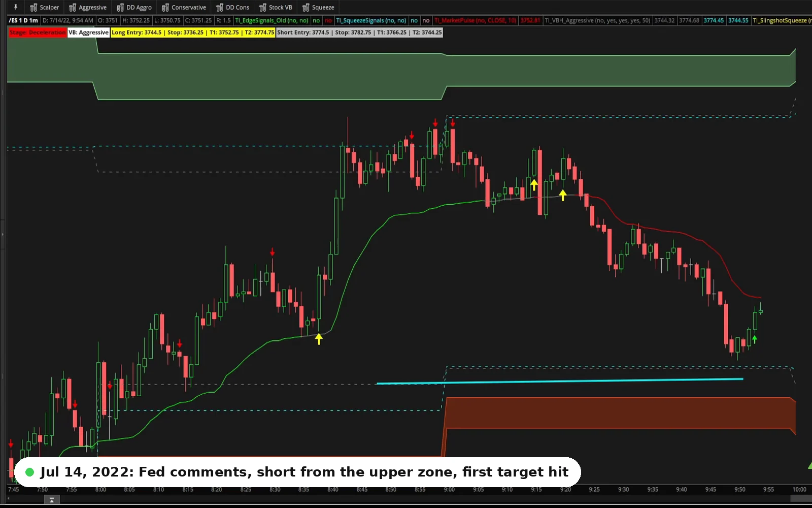Select the date D: 7/14/22, 9:54 AM readout
This screenshot has height=508, width=812.
68,20
